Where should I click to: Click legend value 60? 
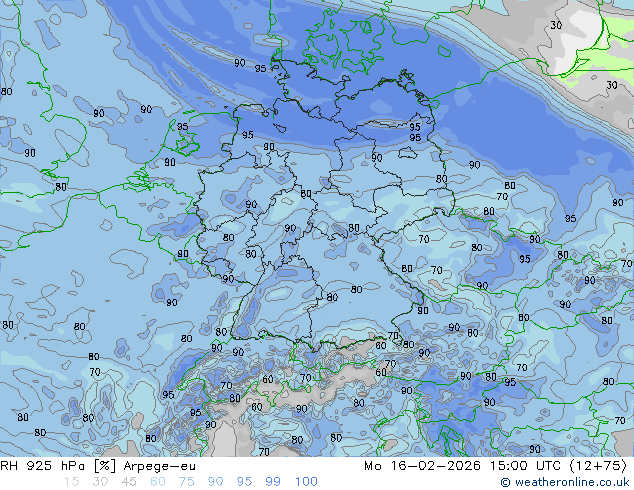click(158, 482)
